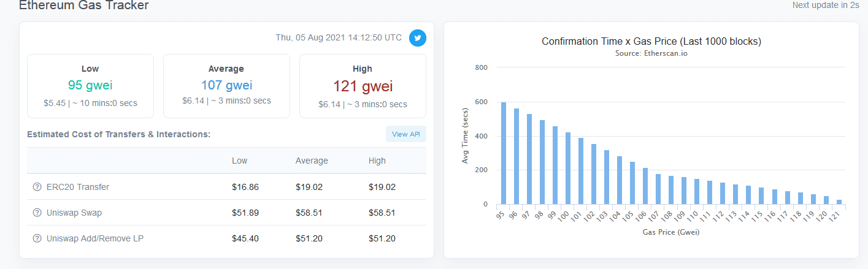
Task: Click the 95 Gwei chart bar
Action: (x=504, y=153)
